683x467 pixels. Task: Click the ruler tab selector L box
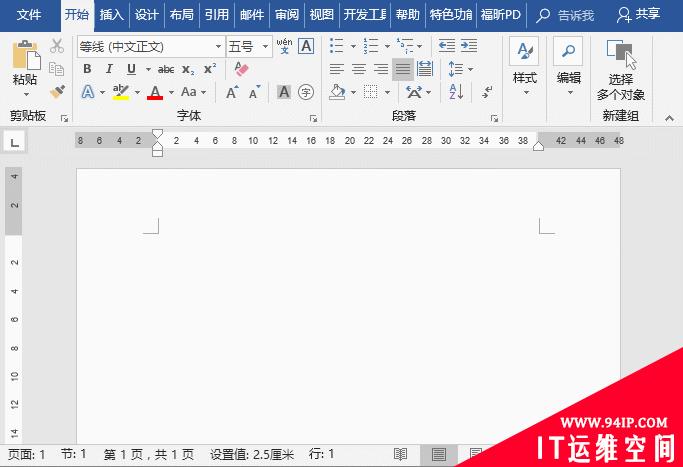(15, 142)
